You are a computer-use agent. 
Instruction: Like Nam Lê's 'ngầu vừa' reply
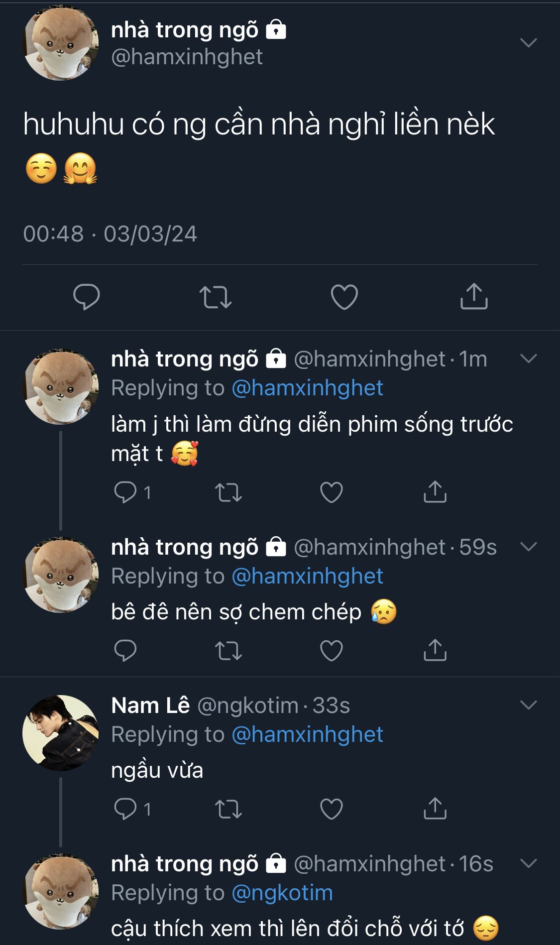[x=332, y=809]
